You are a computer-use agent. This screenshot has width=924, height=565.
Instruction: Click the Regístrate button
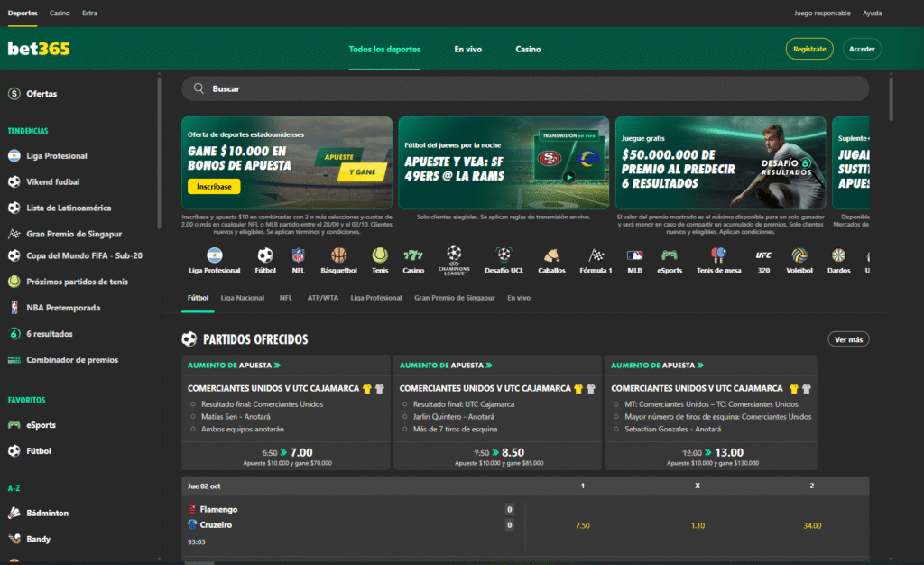[x=810, y=50]
